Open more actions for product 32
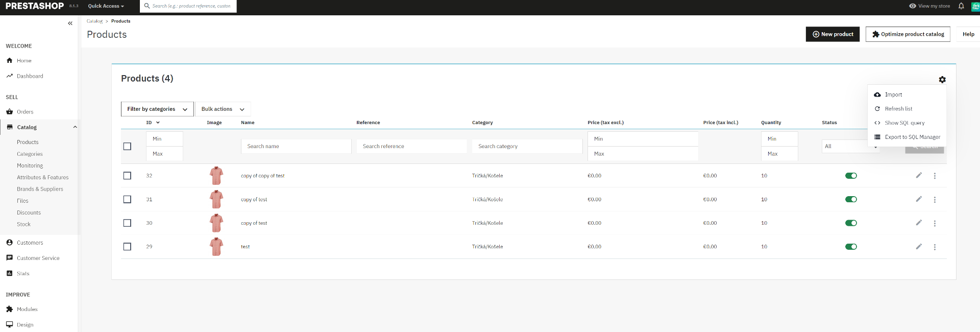This screenshot has height=332, width=980. pos(935,176)
